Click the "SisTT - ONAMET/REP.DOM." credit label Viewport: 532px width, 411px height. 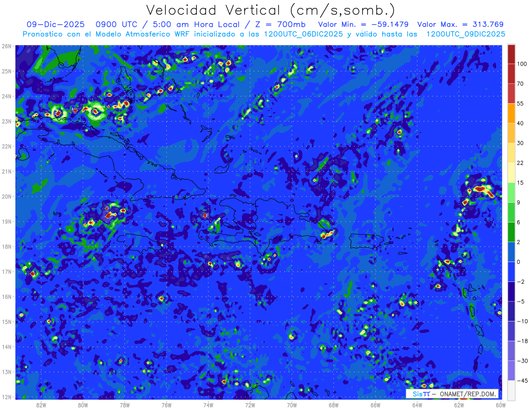point(452,394)
